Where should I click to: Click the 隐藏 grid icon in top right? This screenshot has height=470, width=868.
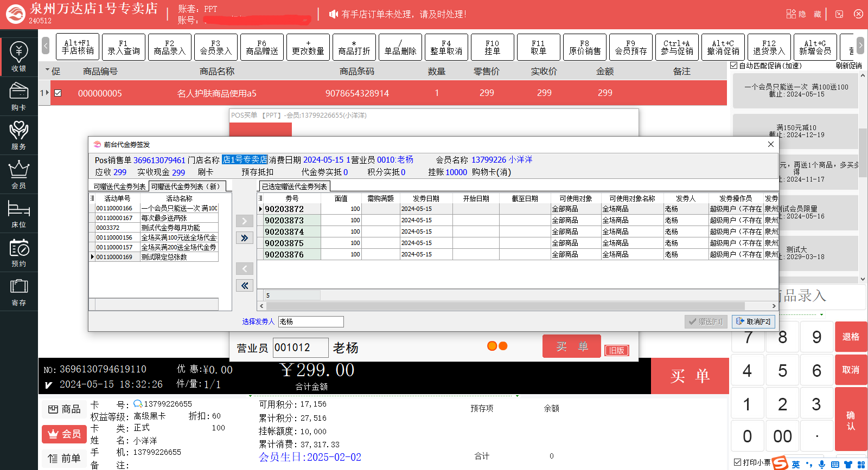click(791, 14)
